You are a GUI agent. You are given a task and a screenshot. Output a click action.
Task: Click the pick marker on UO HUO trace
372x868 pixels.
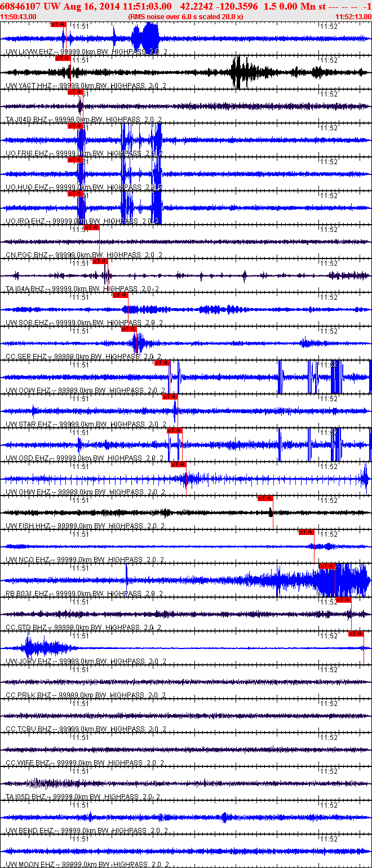coord(75,160)
